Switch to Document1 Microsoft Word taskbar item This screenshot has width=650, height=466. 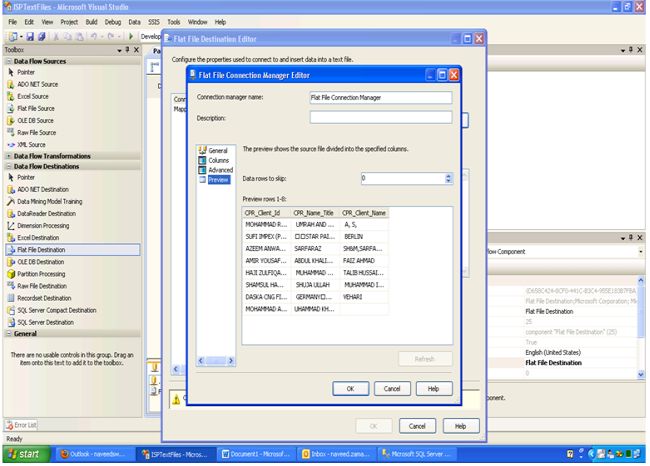(x=256, y=454)
